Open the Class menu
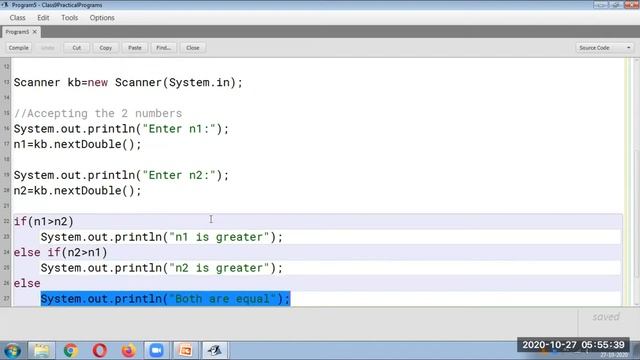 18,18
